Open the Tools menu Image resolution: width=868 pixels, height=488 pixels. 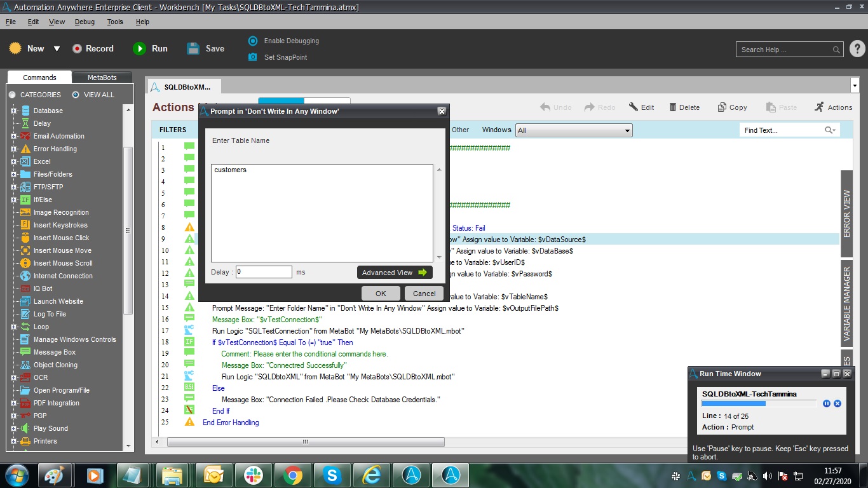coord(115,22)
